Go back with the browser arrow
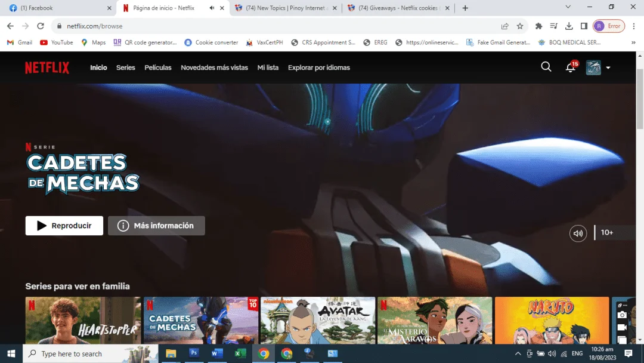The width and height of the screenshot is (644, 363). [x=10, y=26]
